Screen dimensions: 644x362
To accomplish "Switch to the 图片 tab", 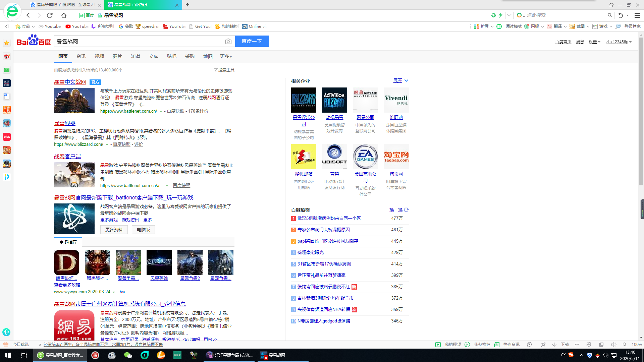I will point(117,56).
